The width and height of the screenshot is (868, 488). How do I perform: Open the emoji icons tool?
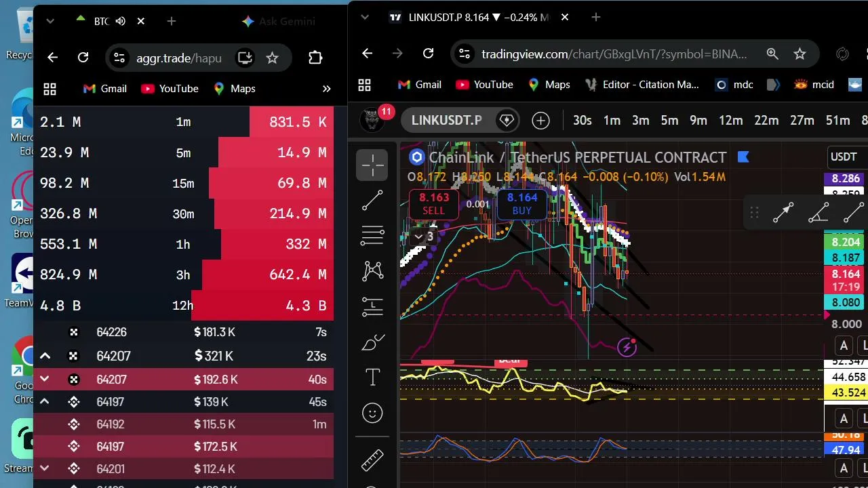(x=372, y=413)
